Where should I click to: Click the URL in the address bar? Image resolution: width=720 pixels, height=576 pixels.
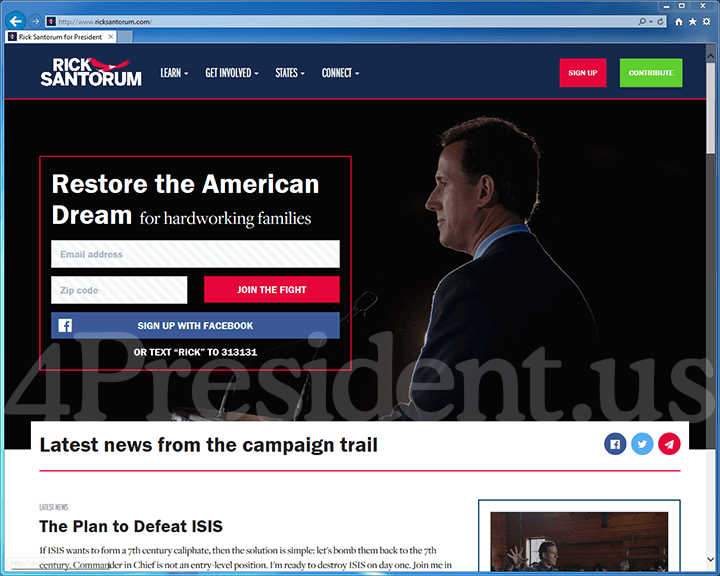pyautogui.click(x=105, y=22)
